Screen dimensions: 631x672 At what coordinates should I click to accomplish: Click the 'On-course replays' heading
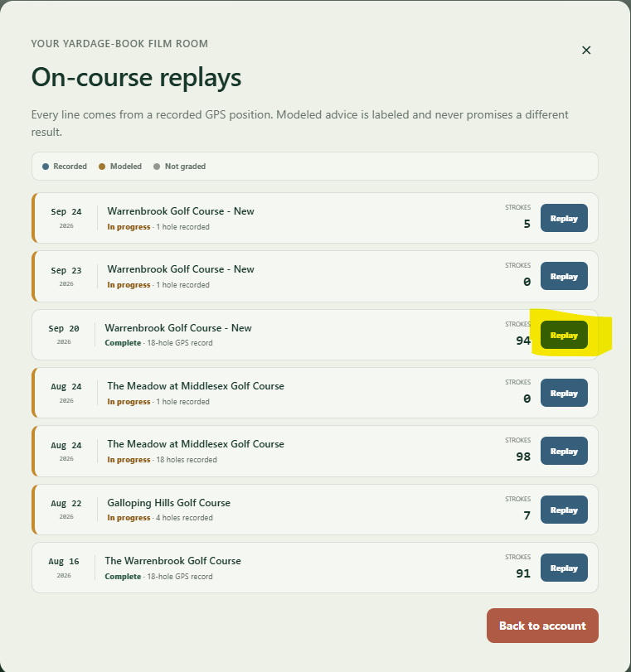[137, 78]
